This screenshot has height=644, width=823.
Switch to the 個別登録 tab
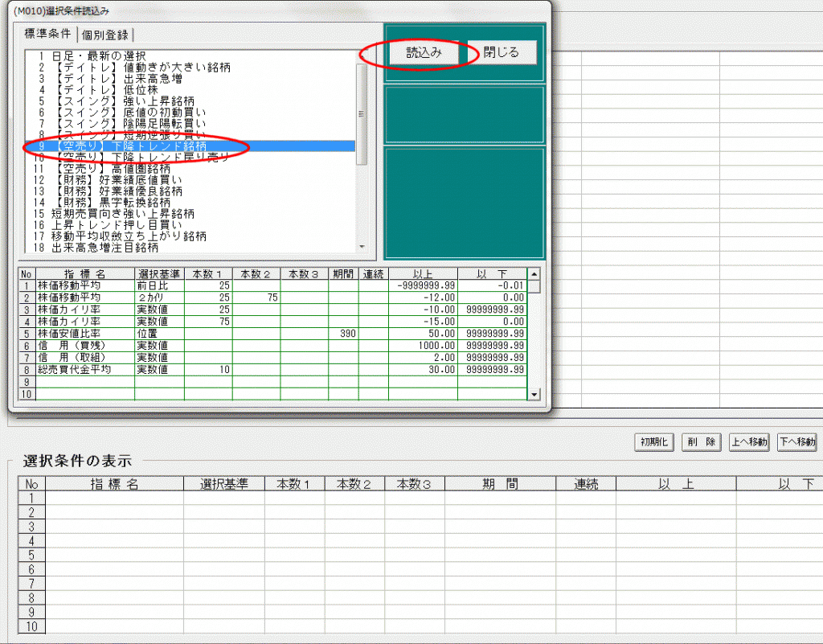point(105,35)
